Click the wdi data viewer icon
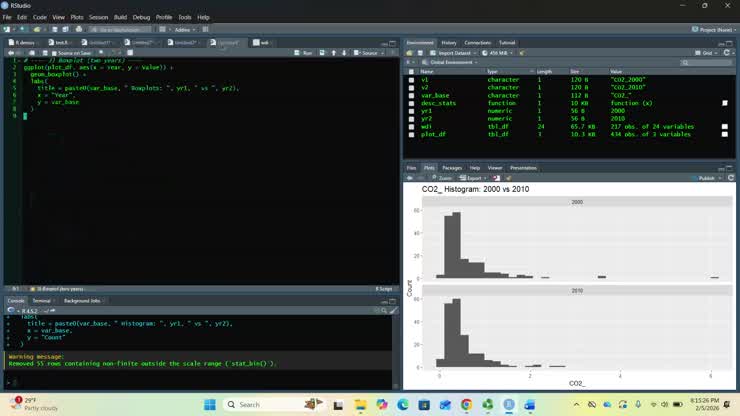Viewport: 740px width, 416px height. 725,127
